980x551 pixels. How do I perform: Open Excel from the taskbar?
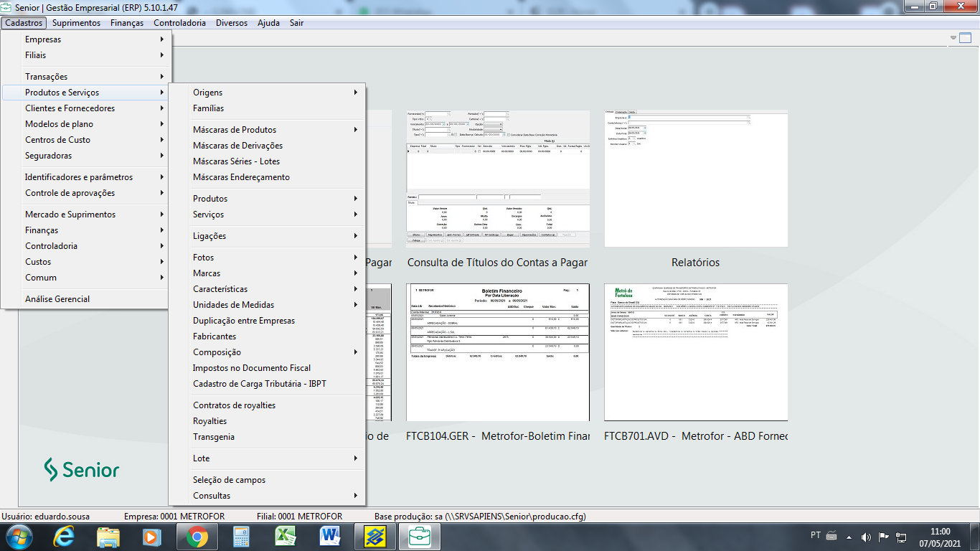tap(286, 535)
